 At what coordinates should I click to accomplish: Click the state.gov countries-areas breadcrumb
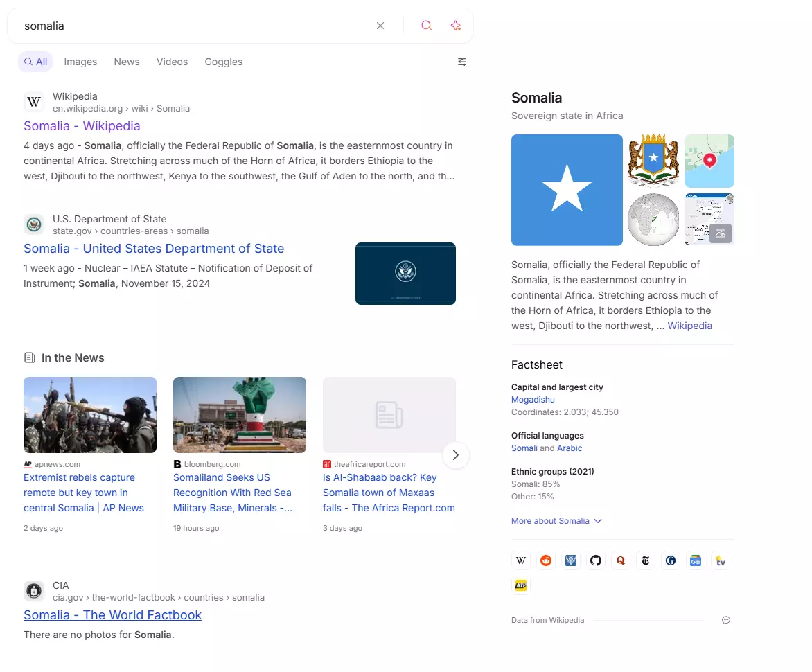[130, 231]
